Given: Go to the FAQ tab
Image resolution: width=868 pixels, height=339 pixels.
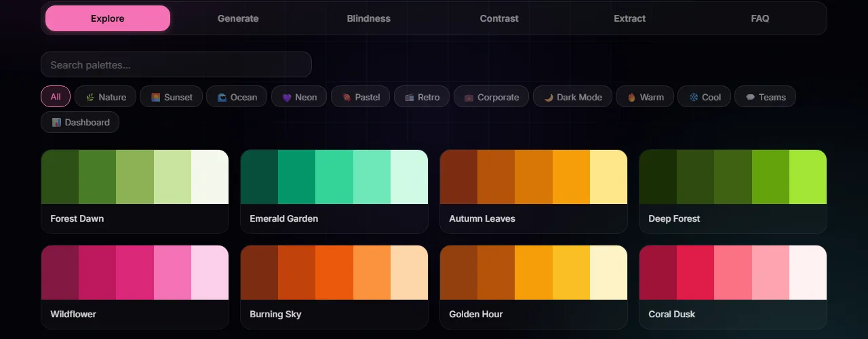Looking at the screenshot, I should coord(759,18).
